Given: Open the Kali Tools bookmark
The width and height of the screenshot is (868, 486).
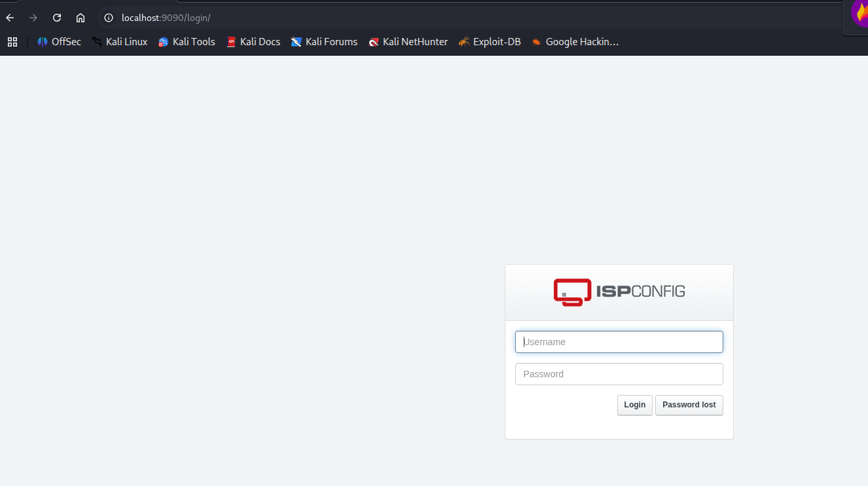Looking at the screenshot, I should point(187,42).
